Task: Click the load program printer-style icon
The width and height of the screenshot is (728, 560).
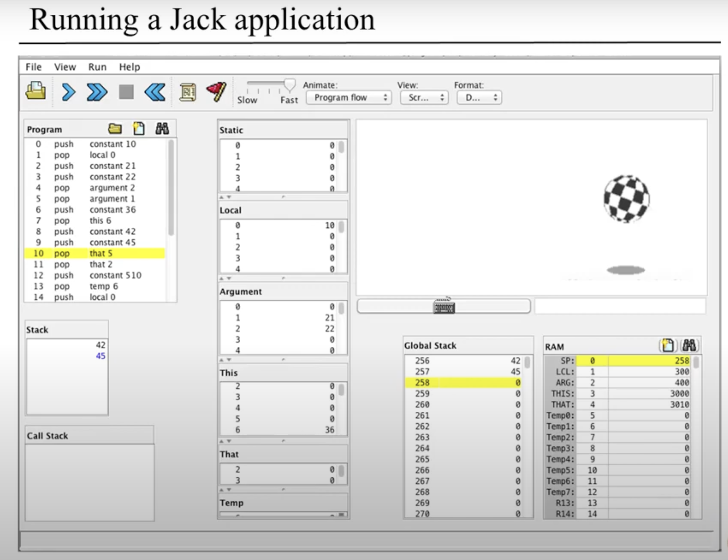Action: (x=36, y=91)
